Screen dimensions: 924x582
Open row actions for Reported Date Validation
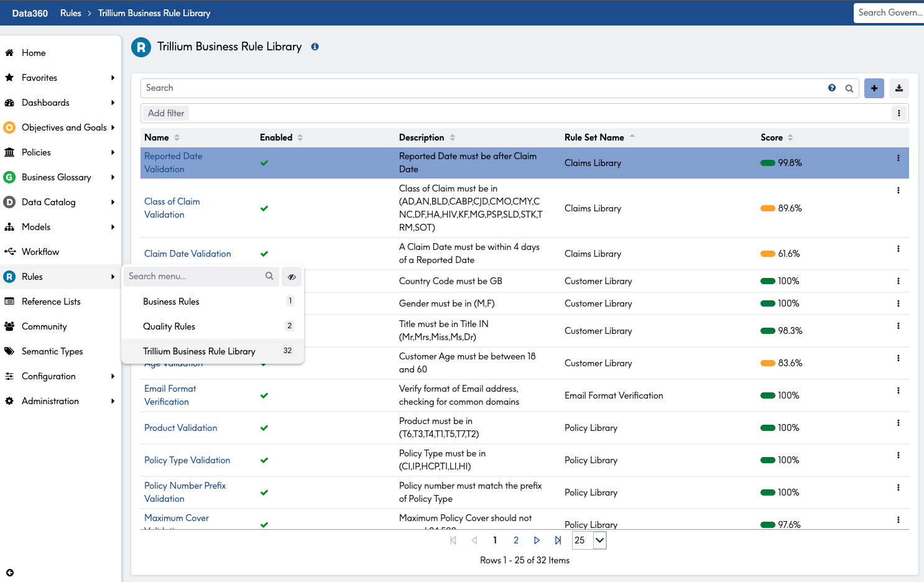click(899, 158)
